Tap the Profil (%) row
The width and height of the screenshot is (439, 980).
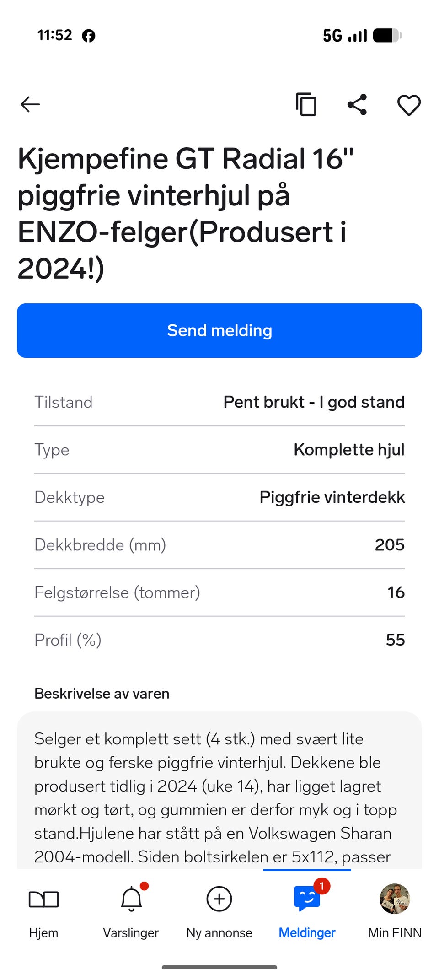pos(219,640)
